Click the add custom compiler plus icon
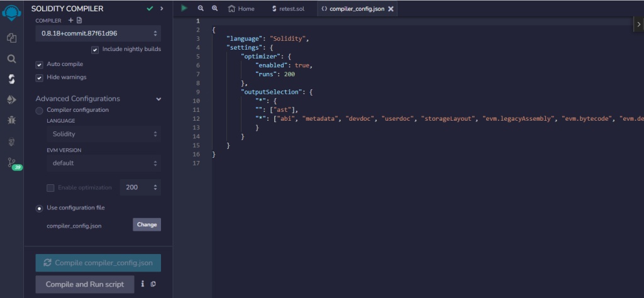The image size is (644, 298). tap(70, 21)
